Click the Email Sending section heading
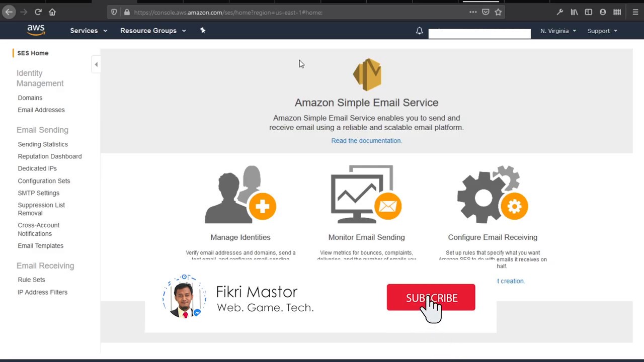The width and height of the screenshot is (644, 362). [x=42, y=130]
